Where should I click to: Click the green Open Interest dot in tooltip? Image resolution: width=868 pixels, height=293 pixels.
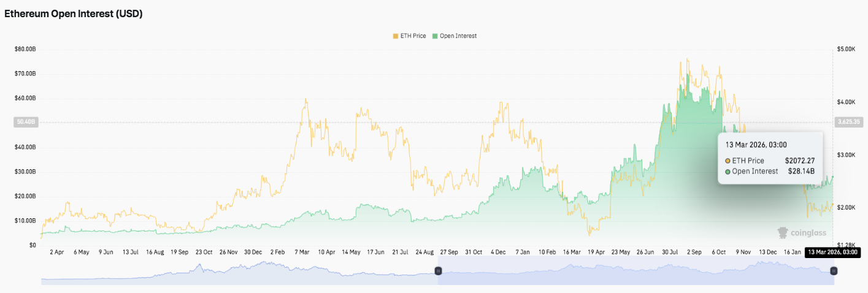(x=728, y=172)
